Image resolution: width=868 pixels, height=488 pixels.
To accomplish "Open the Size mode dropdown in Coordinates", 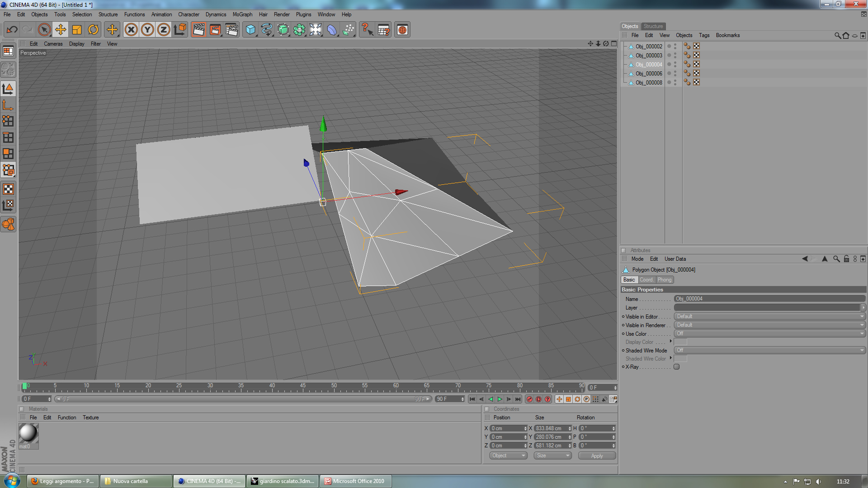I will pyautogui.click(x=552, y=455).
